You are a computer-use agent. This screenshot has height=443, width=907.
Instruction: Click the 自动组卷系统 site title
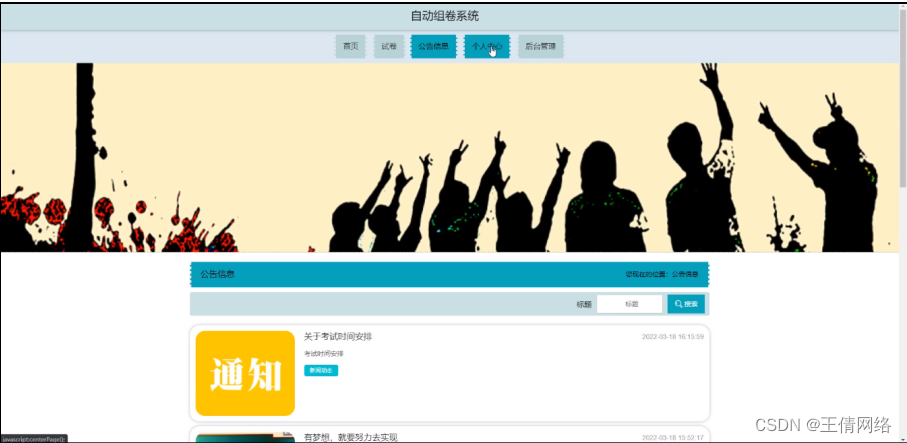[445, 16]
